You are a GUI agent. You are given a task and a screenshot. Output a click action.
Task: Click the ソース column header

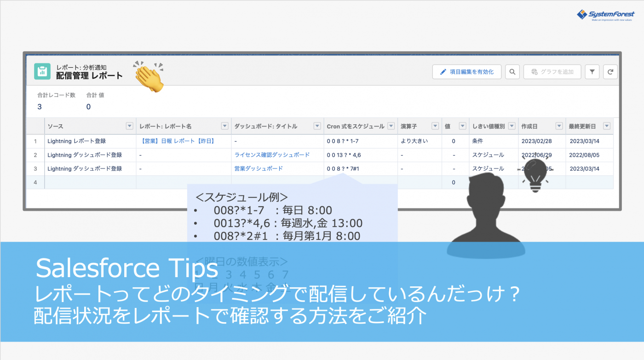(90, 126)
